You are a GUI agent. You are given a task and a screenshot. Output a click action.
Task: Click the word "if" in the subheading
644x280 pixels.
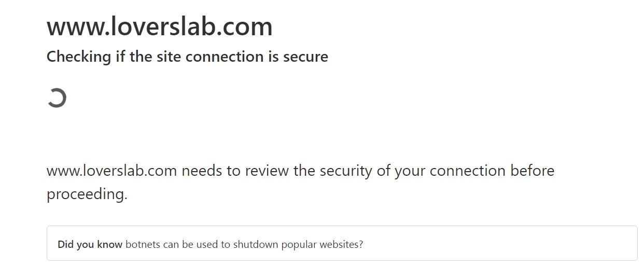click(120, 57)
